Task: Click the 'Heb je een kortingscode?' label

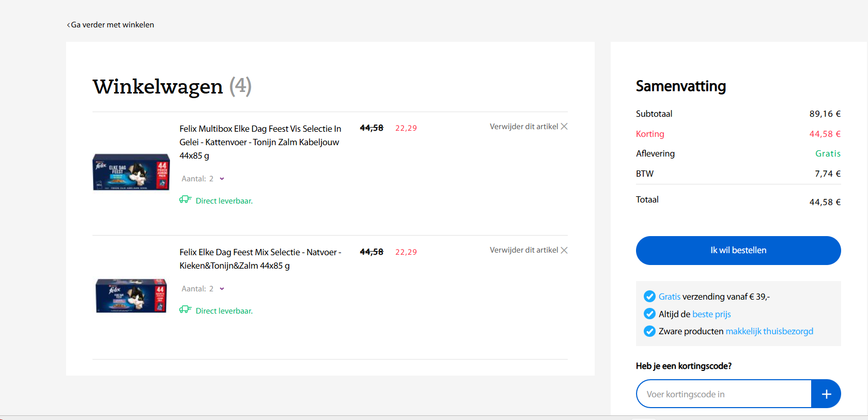Action: coord(684,366)
